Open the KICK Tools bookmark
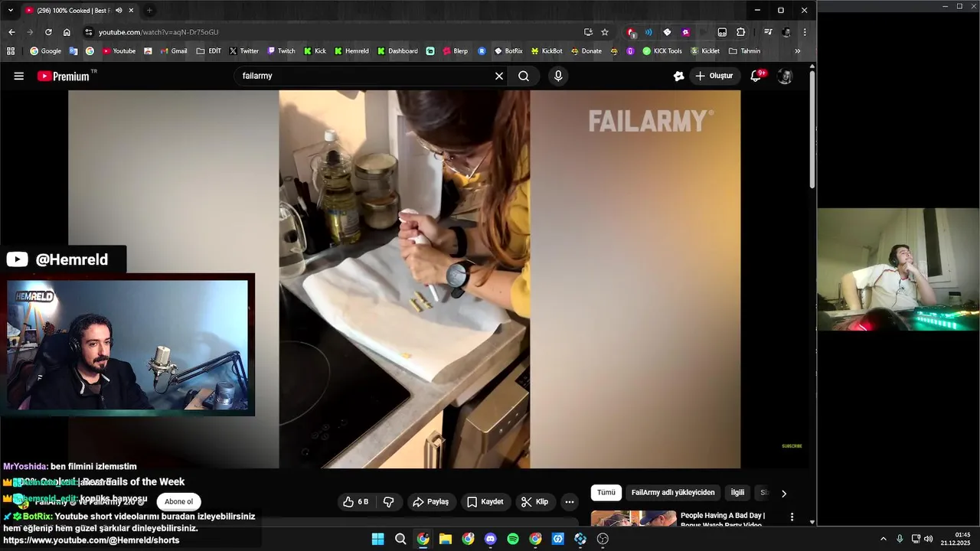Screen dimensions: 980x551 coord(662,51)
